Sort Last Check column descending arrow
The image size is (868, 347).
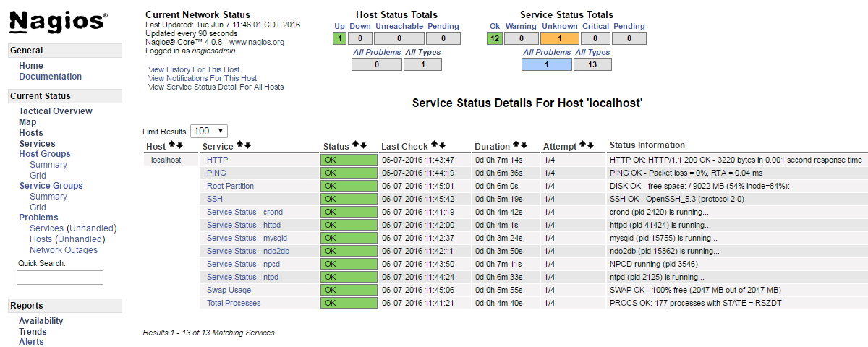[x=443, y=145]
